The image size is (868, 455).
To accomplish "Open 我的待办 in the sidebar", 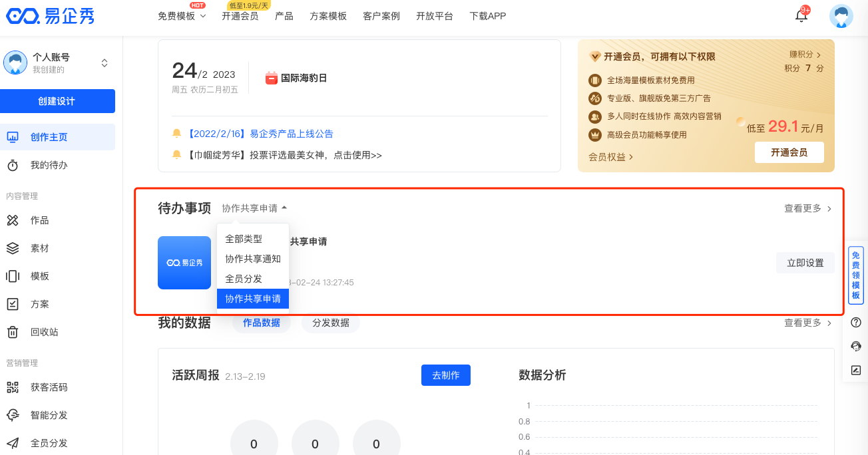I will (49, 165).
